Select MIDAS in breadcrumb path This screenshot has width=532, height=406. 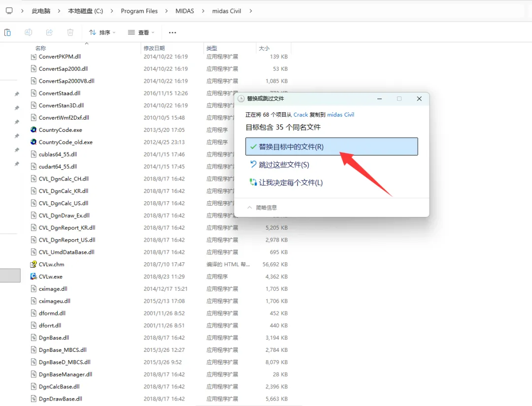[x=185, y=11]
